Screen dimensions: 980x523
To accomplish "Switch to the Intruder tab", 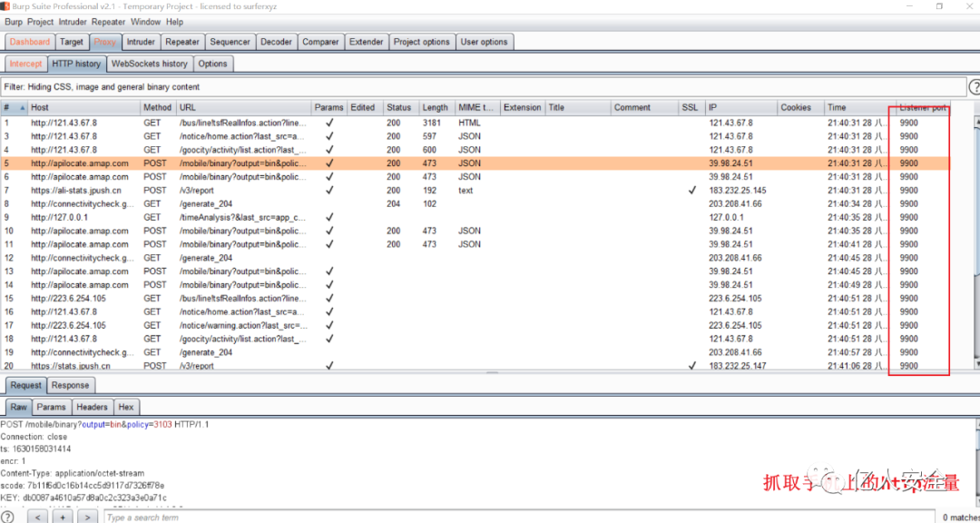I will pyautogui.click(x=141, y=42).
